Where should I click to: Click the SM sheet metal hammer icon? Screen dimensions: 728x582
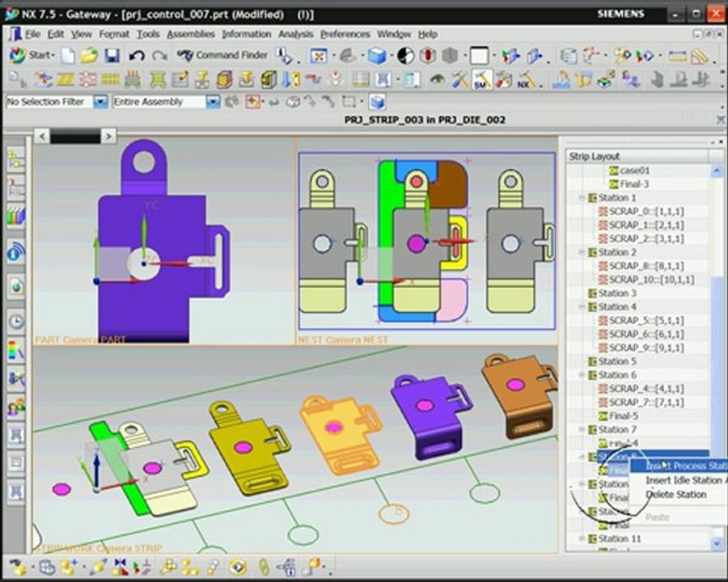481,80
